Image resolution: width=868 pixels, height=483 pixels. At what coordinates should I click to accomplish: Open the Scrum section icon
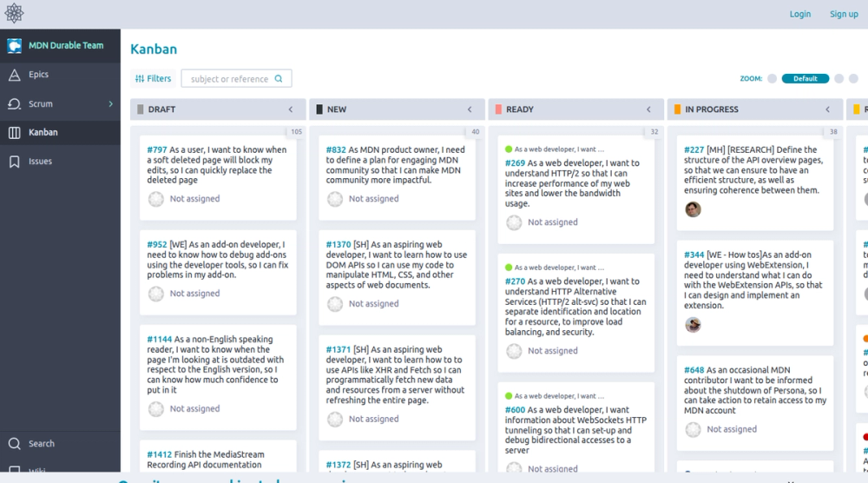coord(15,103)
